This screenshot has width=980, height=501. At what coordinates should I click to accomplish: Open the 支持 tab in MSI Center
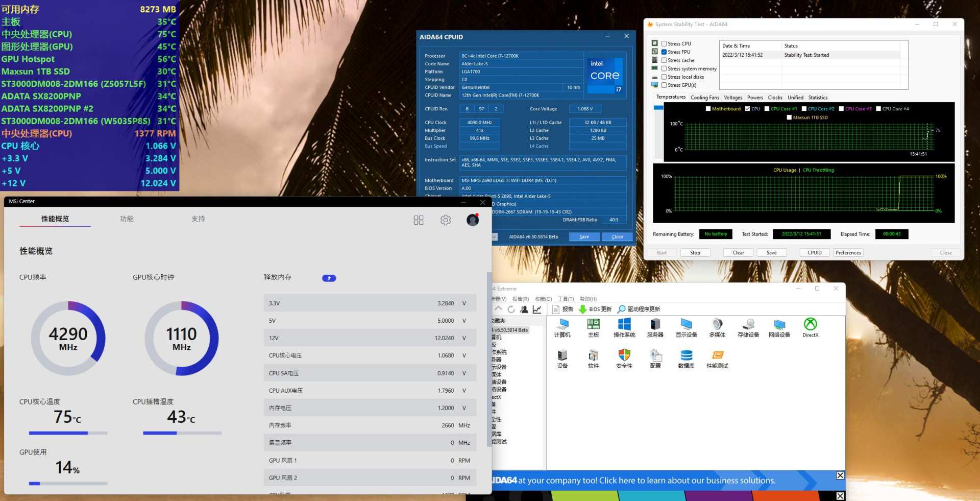tap(198, 219)
